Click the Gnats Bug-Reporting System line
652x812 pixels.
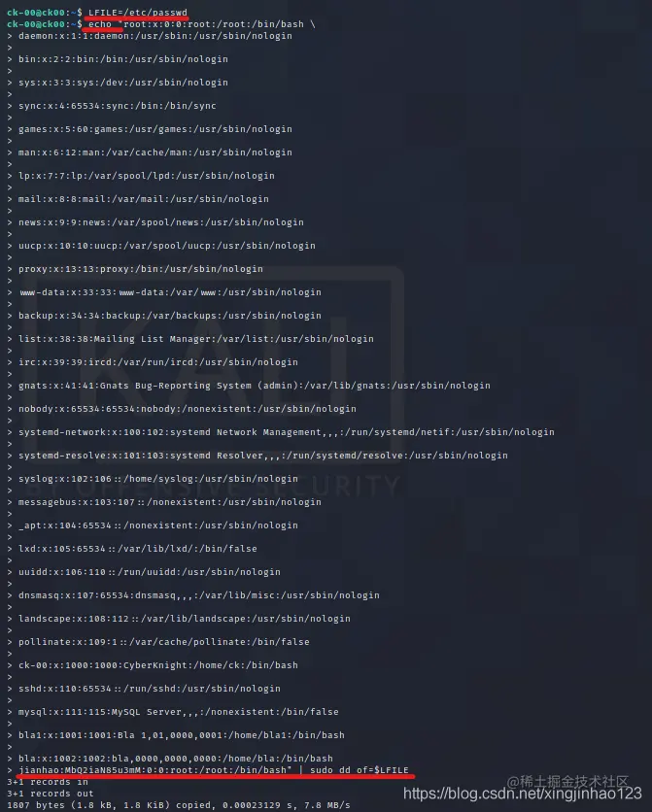255,386
